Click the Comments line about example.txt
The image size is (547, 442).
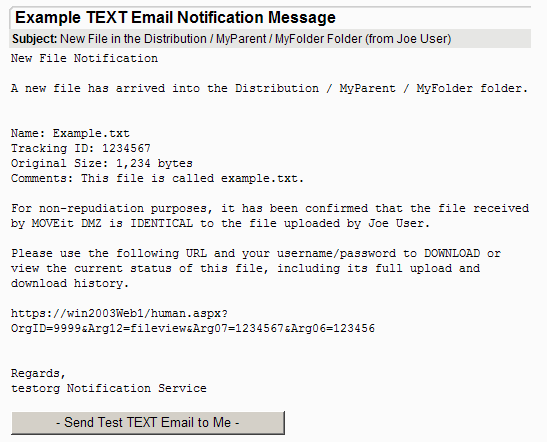click(157, 178)
